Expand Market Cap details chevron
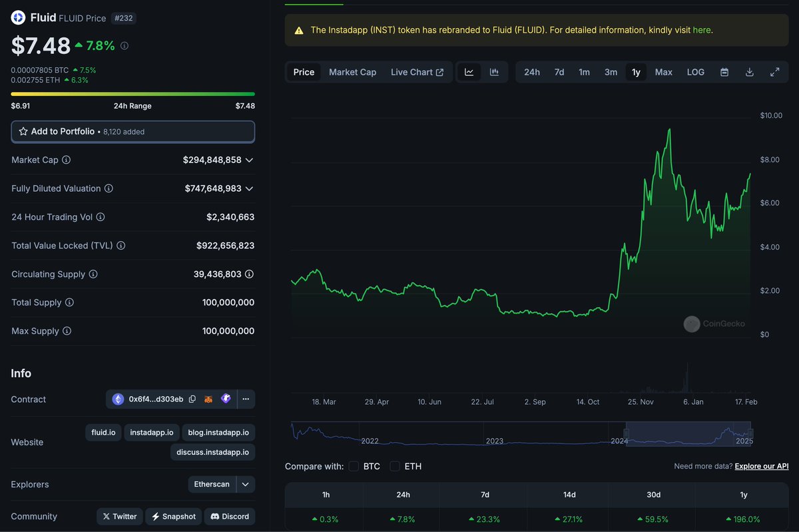The height and width of the screenshot is (532, 799). coord(249,160)
